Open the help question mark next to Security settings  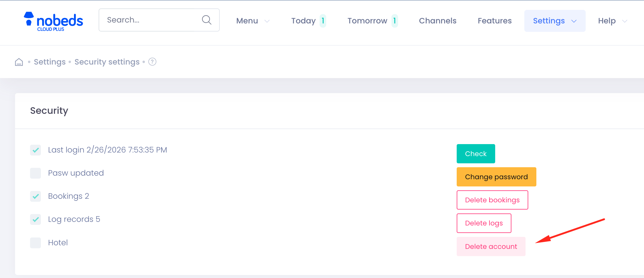pyautogui.click(x=152, y=62)
